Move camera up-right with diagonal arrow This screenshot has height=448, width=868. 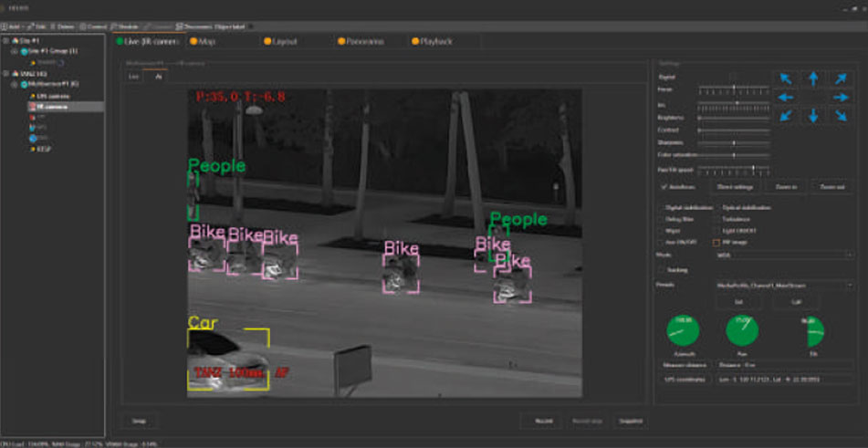pyautogui.click(x=841, y=78)
